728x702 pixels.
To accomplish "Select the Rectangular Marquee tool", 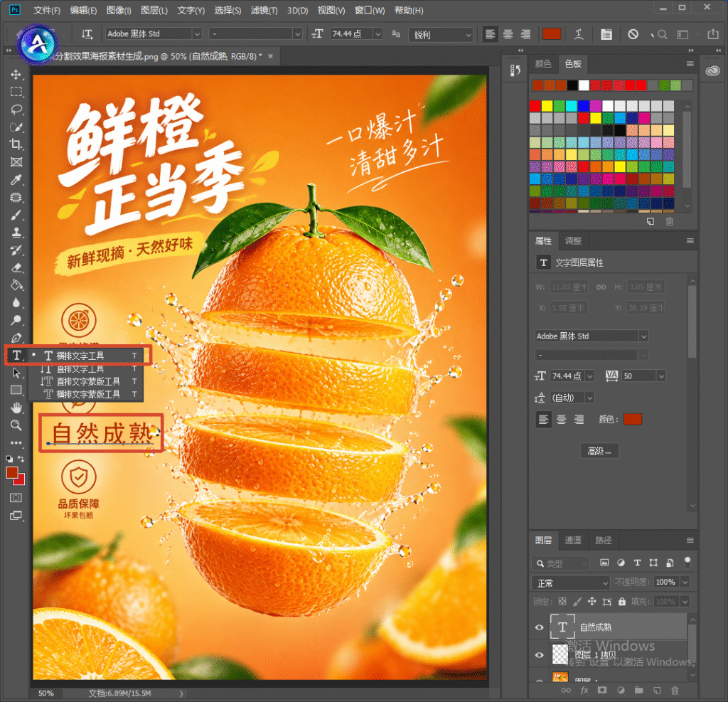I will (x=16, y=92).
